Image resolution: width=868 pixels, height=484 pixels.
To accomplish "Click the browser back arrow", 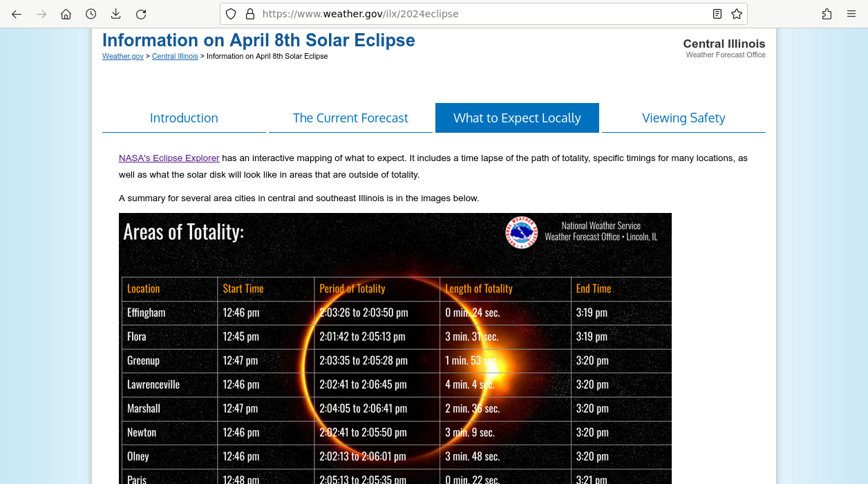I will click(x=17, y=14).
